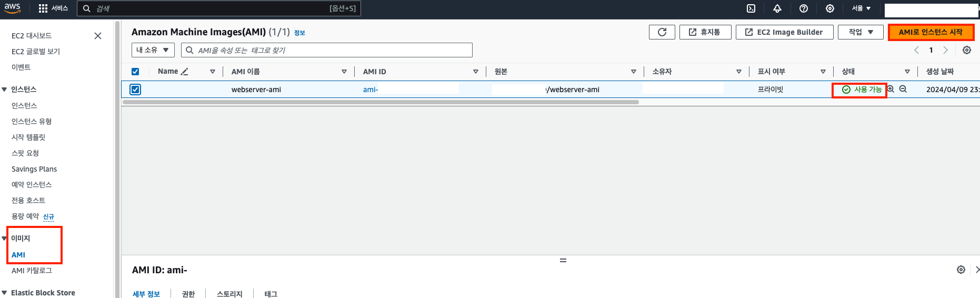Viewport: 980px width, 298px height.
Task: Open the 내 소유 ownership filter dropdown
Action: (153, 50)
